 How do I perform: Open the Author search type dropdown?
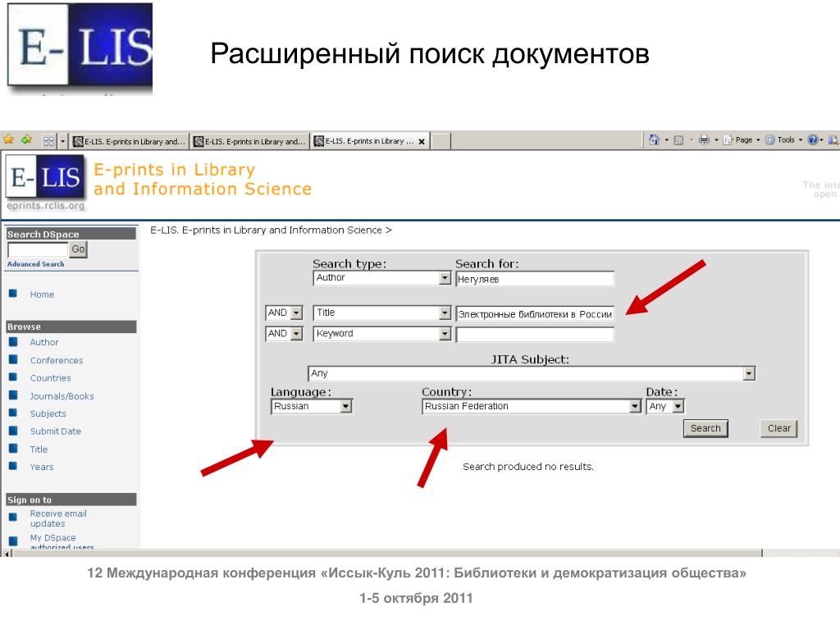tap(382, 278)
